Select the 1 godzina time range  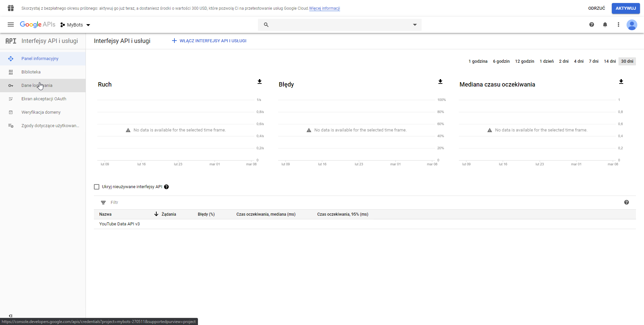(478, 61)
